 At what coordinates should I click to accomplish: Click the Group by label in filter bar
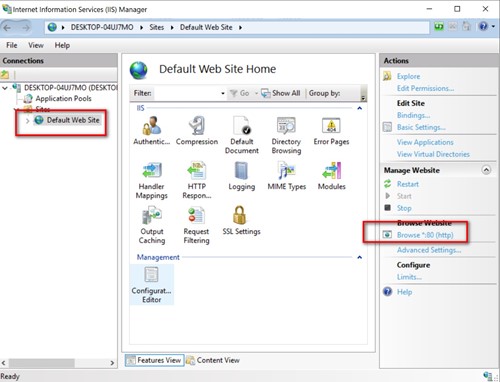(x=324, y=93)
